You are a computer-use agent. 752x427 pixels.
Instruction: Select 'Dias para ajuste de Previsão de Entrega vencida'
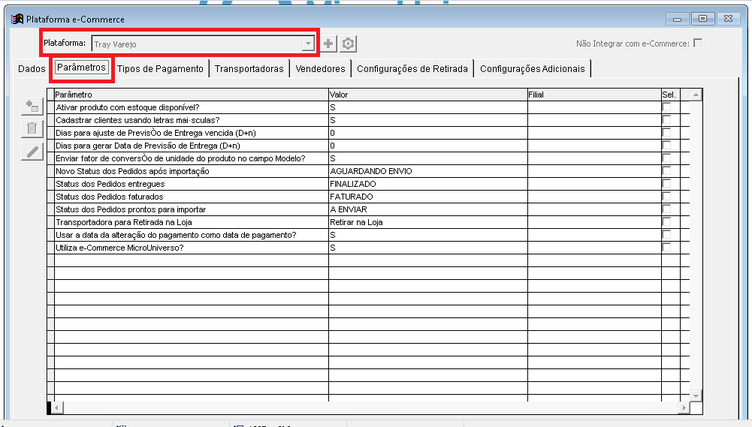[x=191, y=132]
